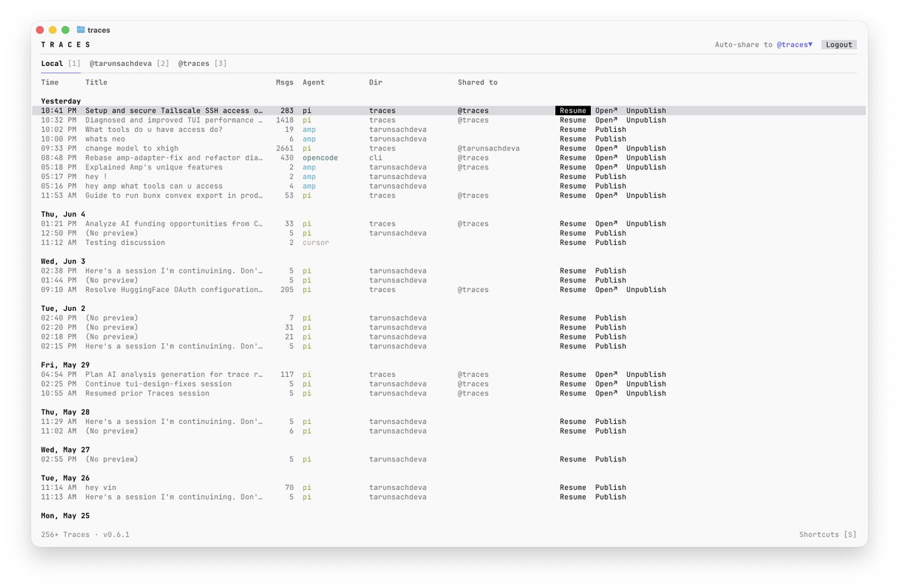Open 'Resolve HuggingFace OAuth' trace
Image resolution: width=899 pixels, height=588 pixels.
coord(607,290)
